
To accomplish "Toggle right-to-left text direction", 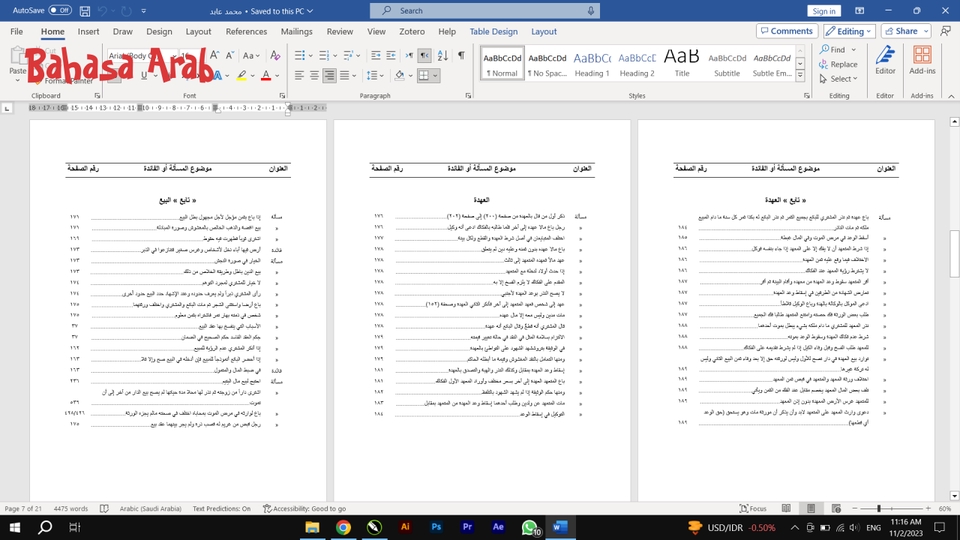I will coord(424,55).
